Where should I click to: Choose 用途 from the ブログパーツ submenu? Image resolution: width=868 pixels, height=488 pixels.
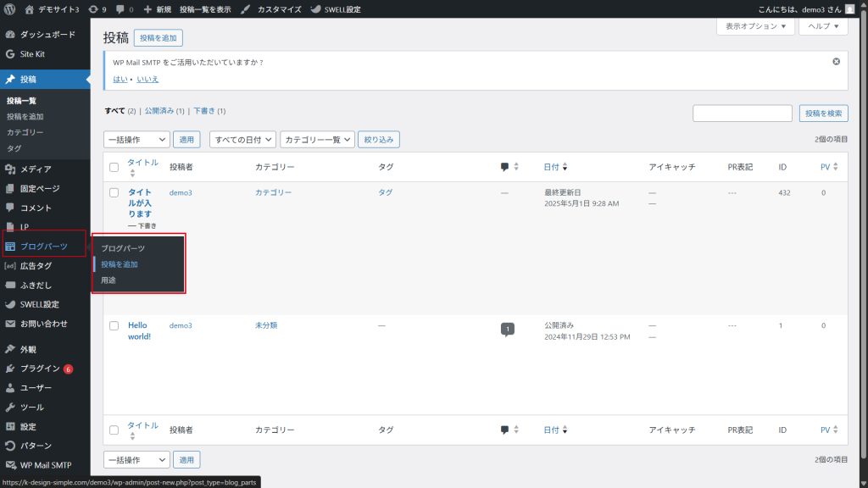[x=108, y=280]
